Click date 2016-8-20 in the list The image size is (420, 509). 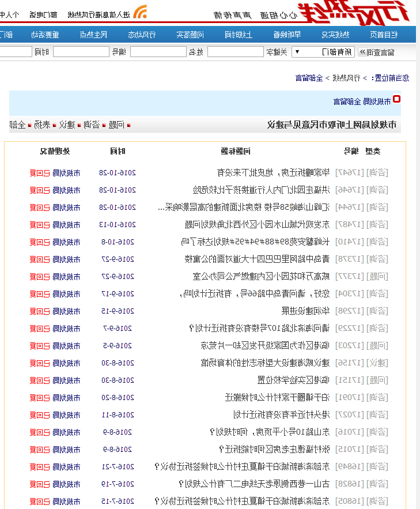(x=118, y=398)
